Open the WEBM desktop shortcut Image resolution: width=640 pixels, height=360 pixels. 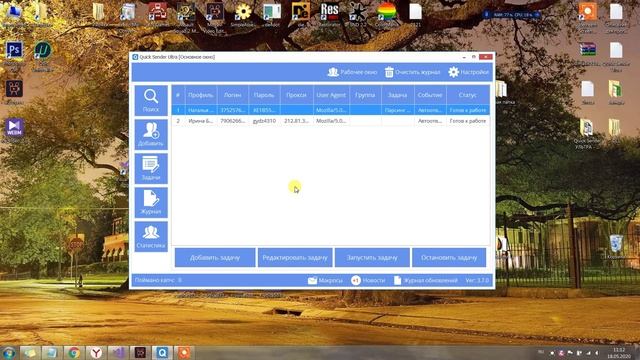click(x=14, y=131)
